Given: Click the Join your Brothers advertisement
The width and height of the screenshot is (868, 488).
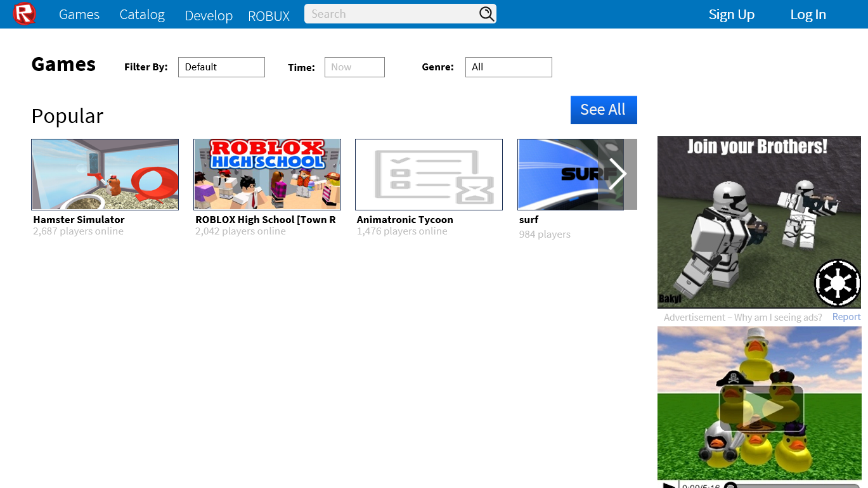Looking at the screenshot, I should [x=760, y=222].
